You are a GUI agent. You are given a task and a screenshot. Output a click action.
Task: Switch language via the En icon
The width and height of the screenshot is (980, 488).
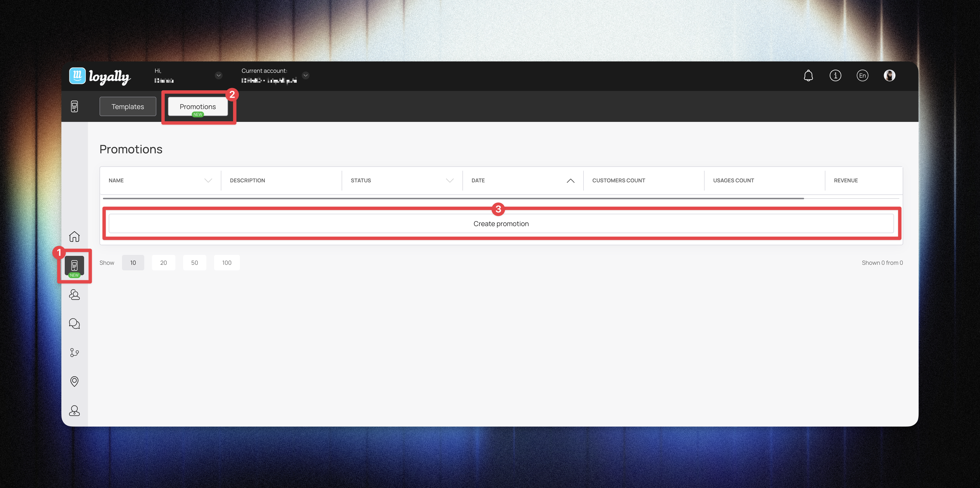coord(862,75)
